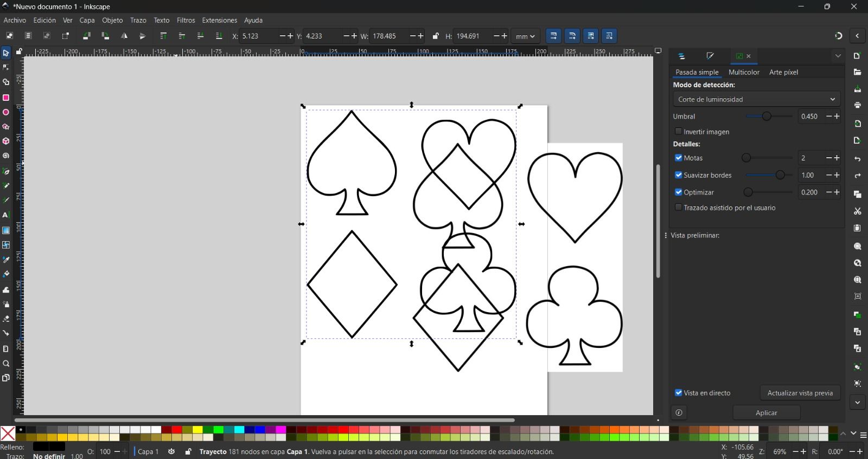The width and height of the screenshot is (868, 459).
Task: Open the Archivo menu
Action: [x=15, y=20]
